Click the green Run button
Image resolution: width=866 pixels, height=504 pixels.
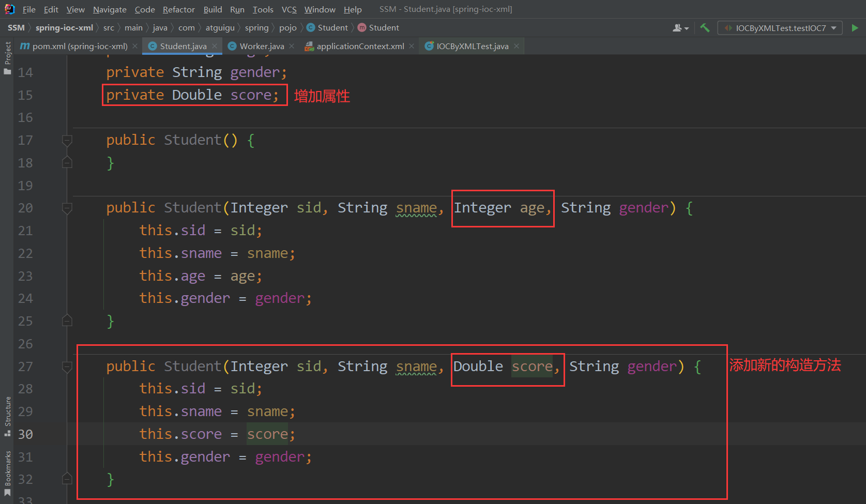click(855, 28)
